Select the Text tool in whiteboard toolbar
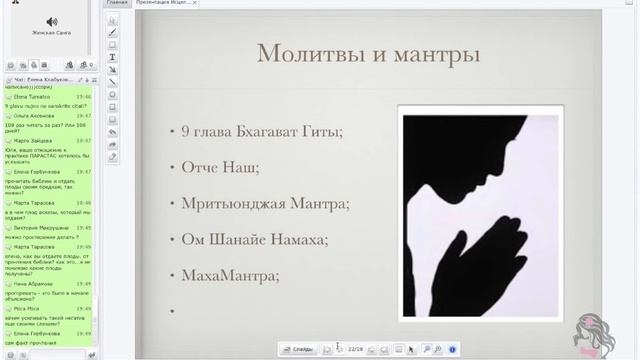The width and height of the screenshot is (640, 360). (x=113, y=58)
